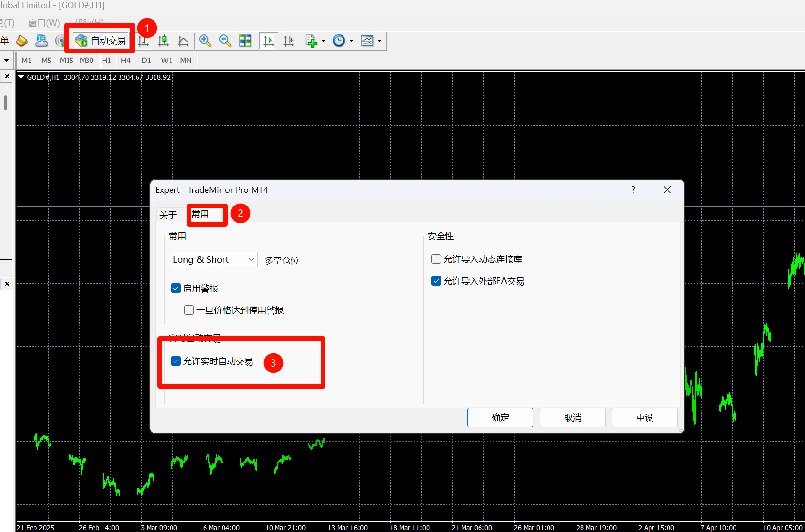Screen dimensions: 805x532
Task: Toggle 允许导入动态连接库 checkbox
Action: [x=436, y=259]
